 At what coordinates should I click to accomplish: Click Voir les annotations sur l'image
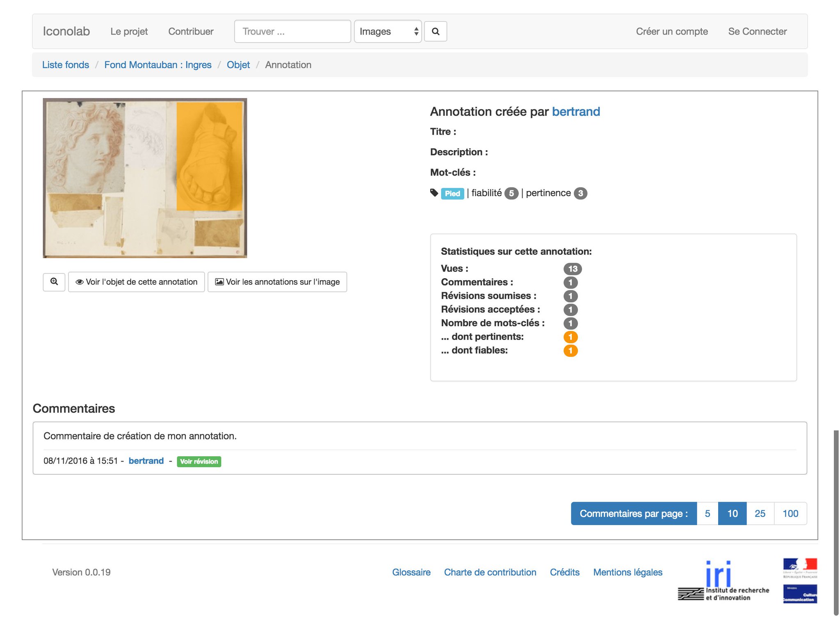(x=277, y=282)
